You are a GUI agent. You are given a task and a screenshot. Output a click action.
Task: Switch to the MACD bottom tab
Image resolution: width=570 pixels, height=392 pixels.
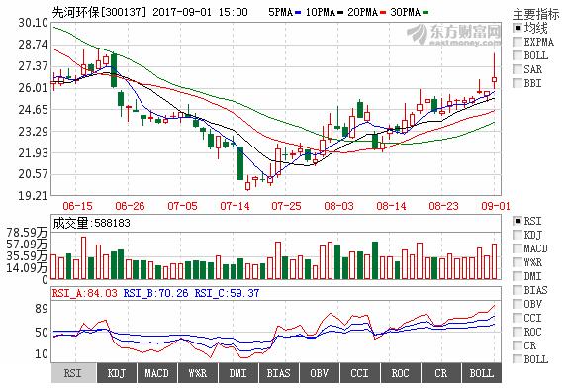click(157, 373)
